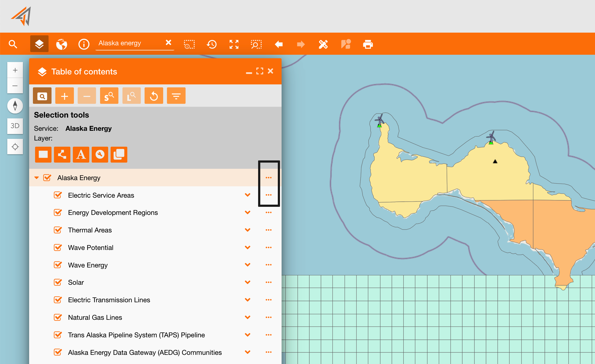
Task: Click the search by service S button
Action: click(x=109, y=96)
